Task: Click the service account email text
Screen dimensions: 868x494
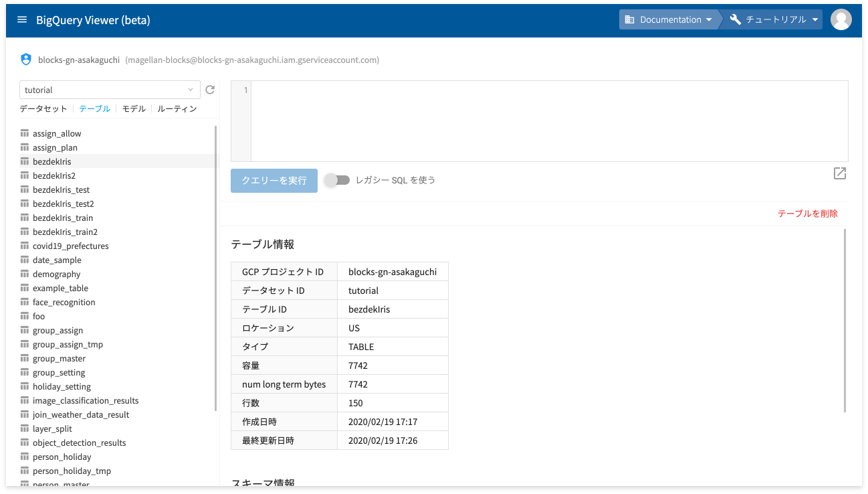Action: click(252, 60)
